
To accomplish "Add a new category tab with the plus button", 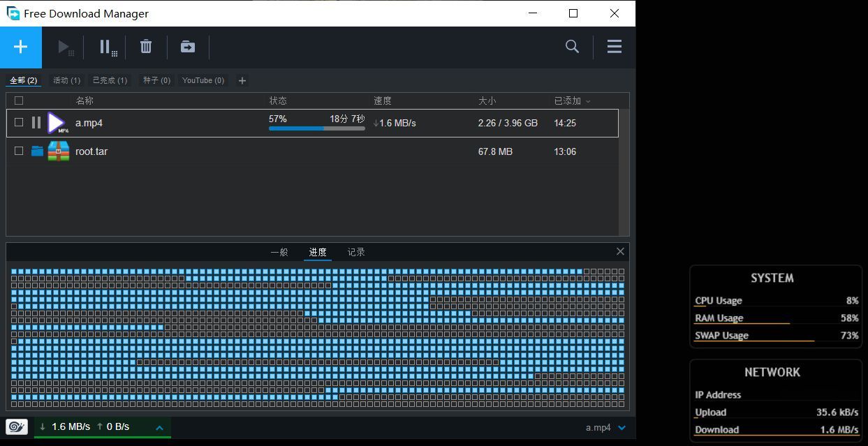I will click(x=242, y=80).
